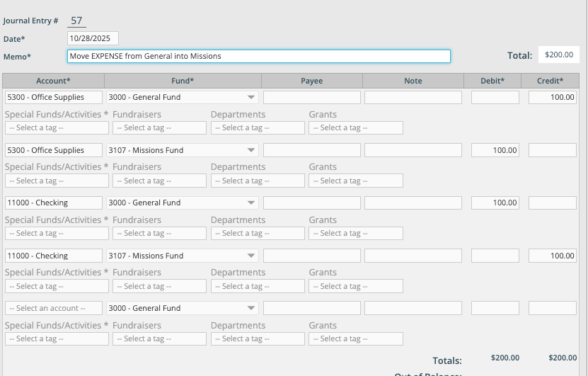Expand fund dropdown on the empty fifth row
The height and width of the screenshot is (376, 588).
183,309
